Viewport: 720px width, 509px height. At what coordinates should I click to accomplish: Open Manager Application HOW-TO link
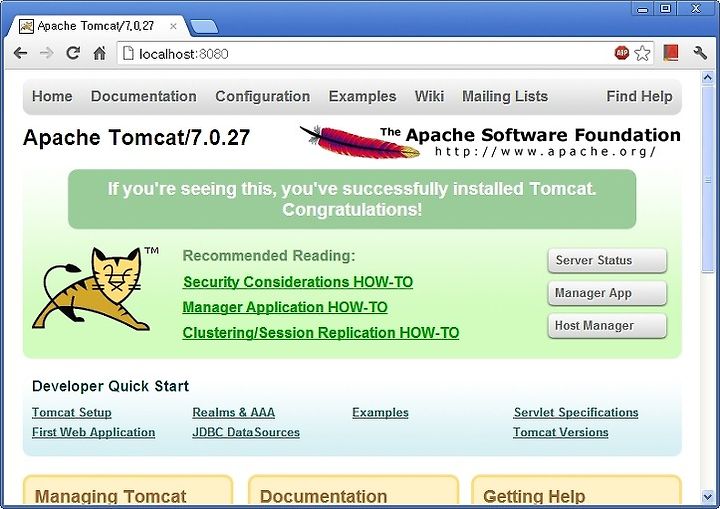tap(285, 307)
